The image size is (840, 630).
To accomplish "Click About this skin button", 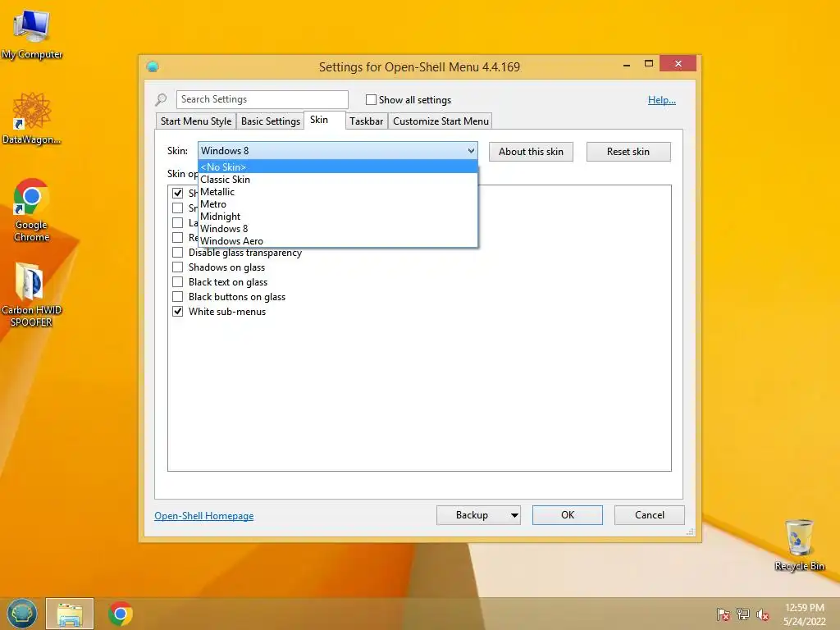I will pos(531,152).
